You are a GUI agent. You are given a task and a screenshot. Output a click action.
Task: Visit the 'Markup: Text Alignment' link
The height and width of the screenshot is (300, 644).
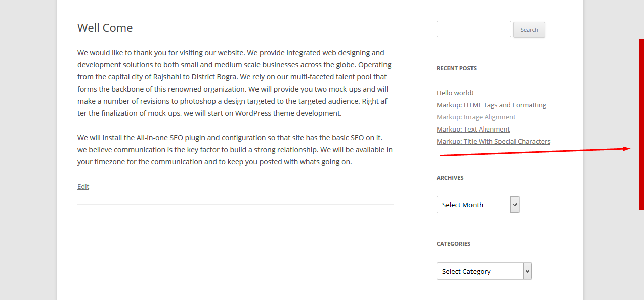(x=473, y=129)
